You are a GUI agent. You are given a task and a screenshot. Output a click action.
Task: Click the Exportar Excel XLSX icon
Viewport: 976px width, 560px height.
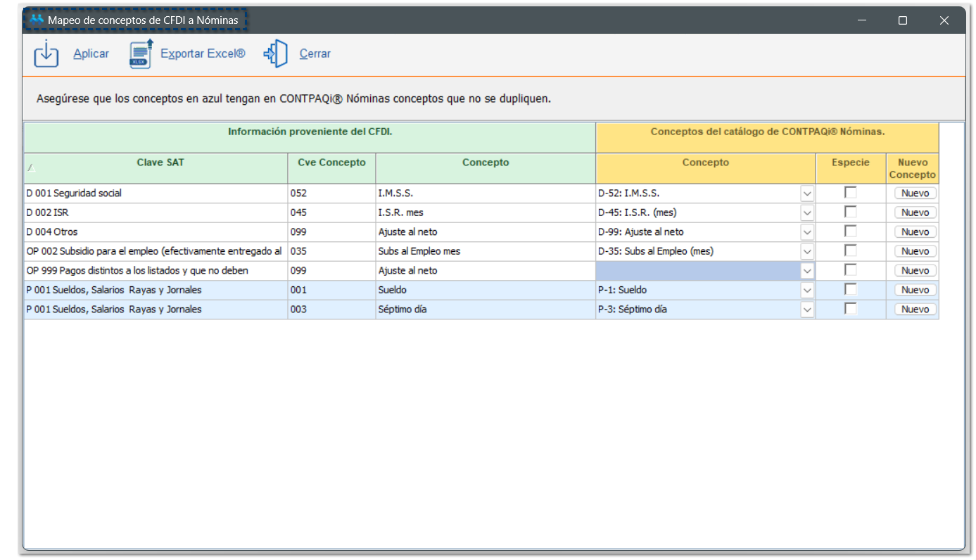141,54
